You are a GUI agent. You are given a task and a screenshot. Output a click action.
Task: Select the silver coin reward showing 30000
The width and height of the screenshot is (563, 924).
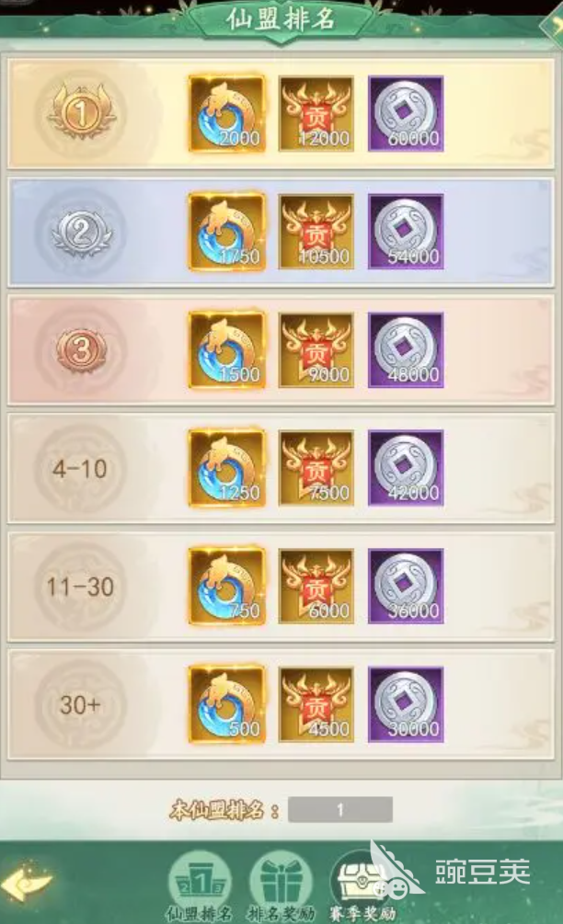[406, 705]
